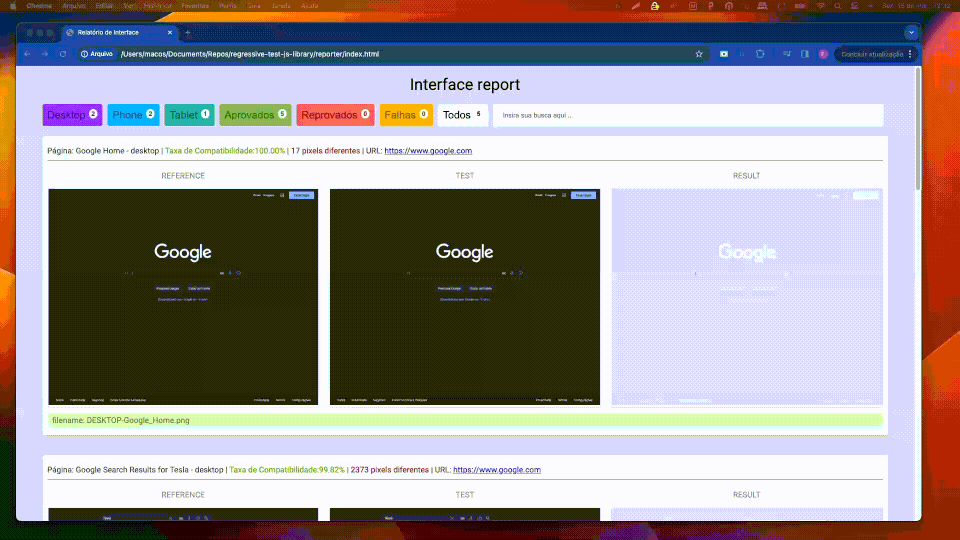Bookmark the page with the star icon
Screen dimensions: 960x540
[699, 54]
